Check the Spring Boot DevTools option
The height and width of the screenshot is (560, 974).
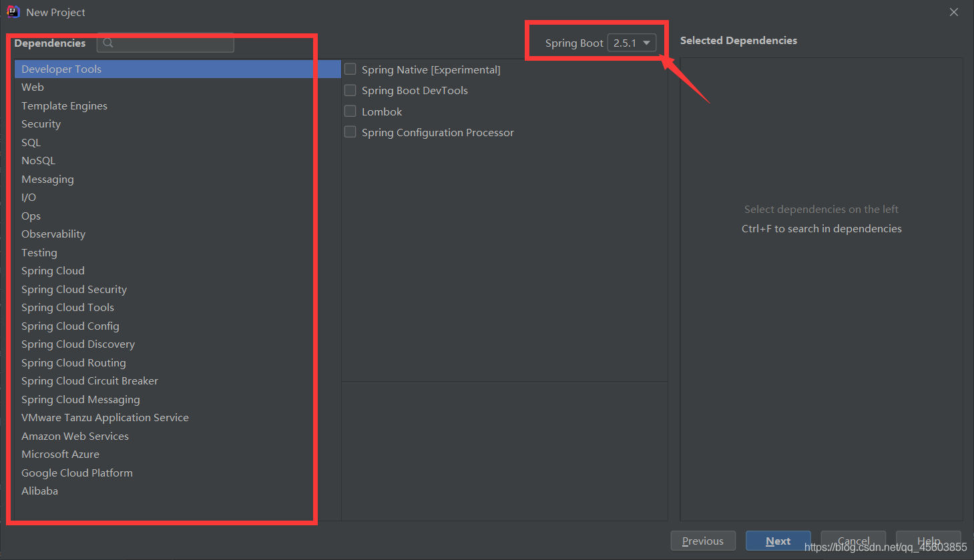[350, 90]
